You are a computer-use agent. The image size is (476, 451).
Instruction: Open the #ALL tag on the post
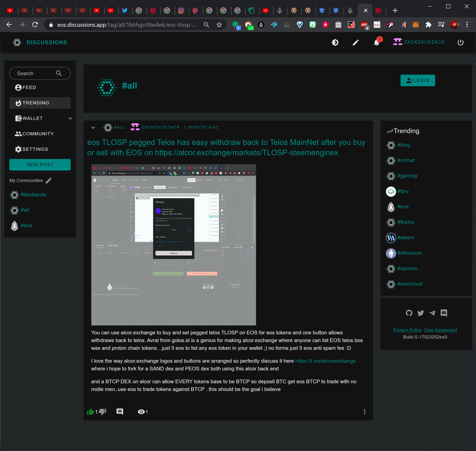[x=114, y=127]
